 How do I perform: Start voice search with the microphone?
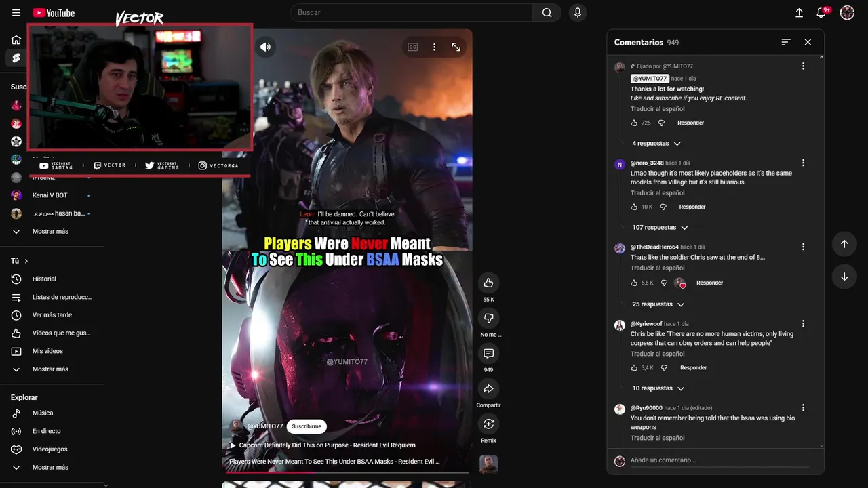coord(578,13)
